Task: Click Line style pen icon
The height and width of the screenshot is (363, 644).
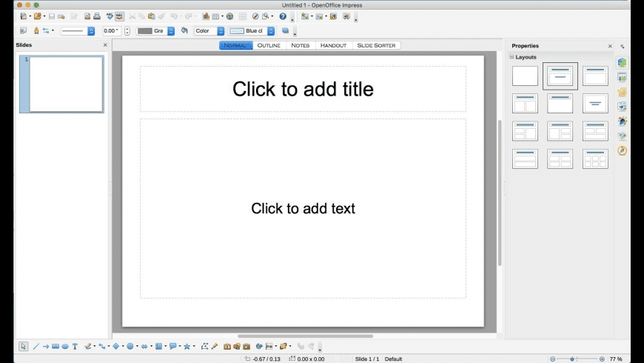Action: [36, 31]
